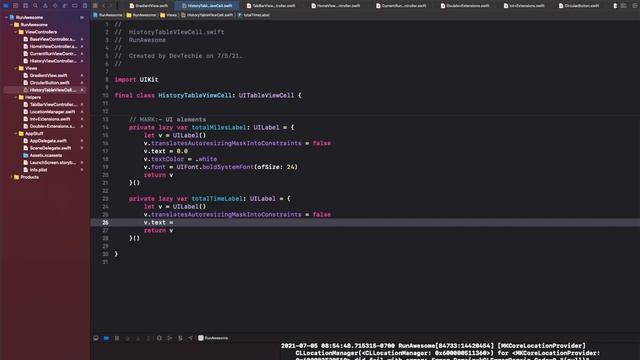Switch to GradientView.swift tab

[149, 6]
